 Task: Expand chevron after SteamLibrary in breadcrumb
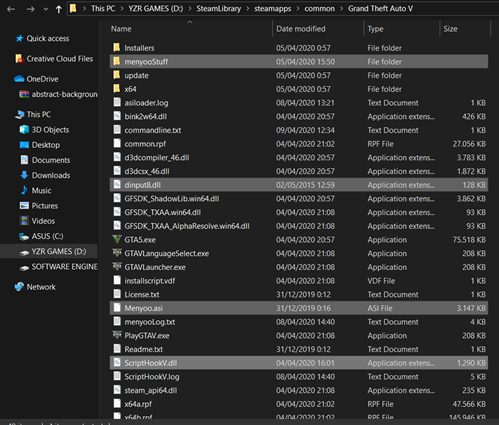coord(248,9)
